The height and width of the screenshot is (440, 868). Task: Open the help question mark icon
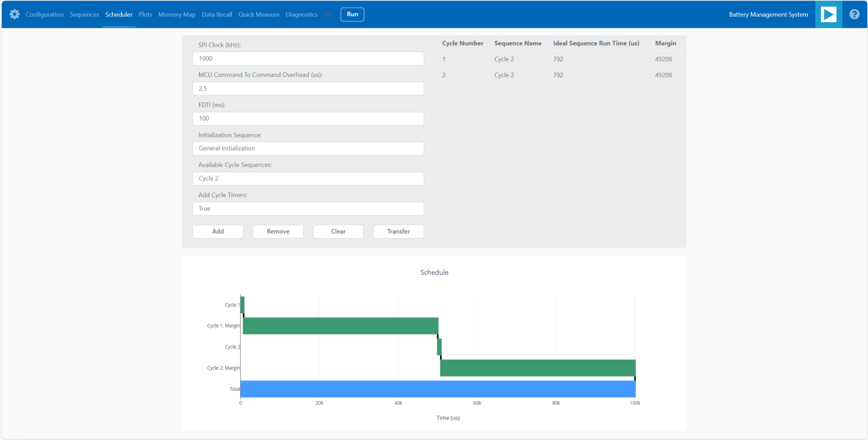[x=854, y=14]
